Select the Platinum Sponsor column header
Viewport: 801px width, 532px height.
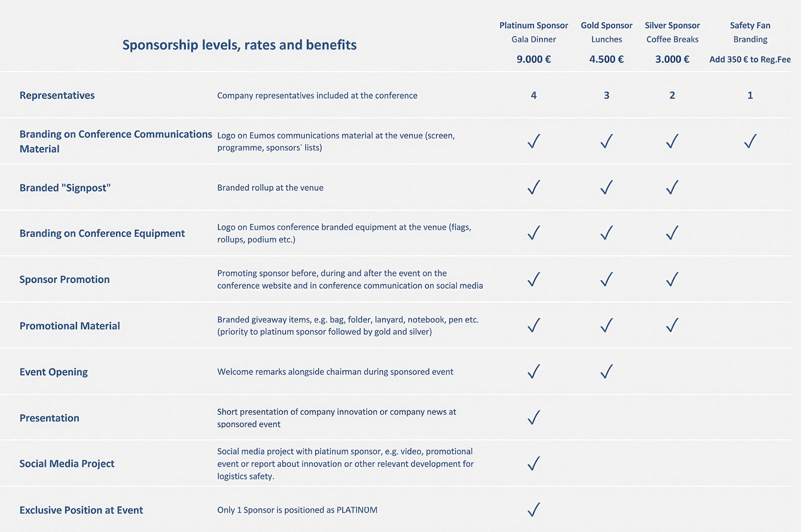[533, 26]
